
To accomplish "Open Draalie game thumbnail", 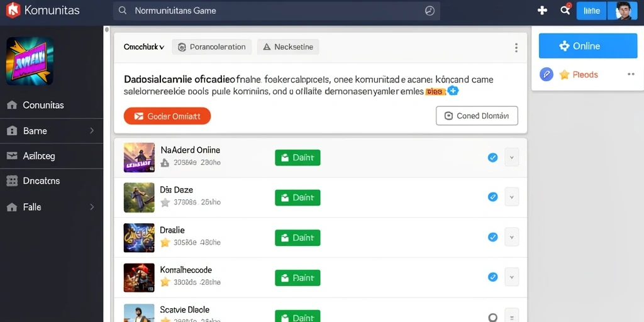I will coord(139,238).
